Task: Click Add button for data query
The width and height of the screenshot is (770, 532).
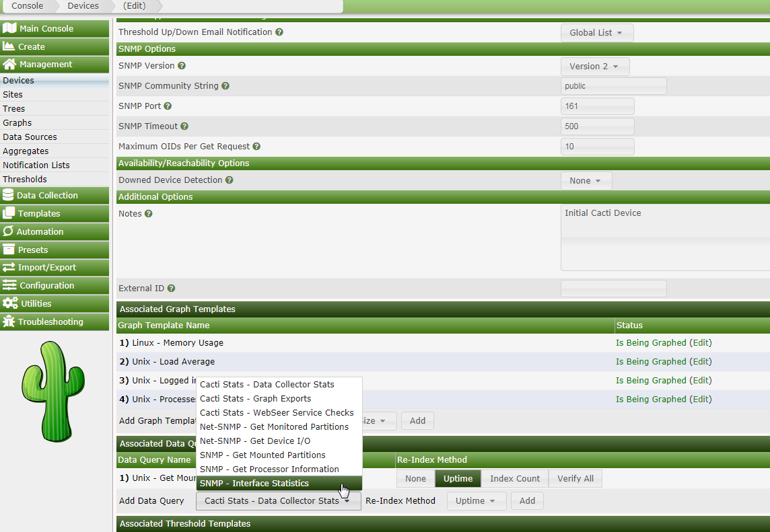Action: (528, 500)
